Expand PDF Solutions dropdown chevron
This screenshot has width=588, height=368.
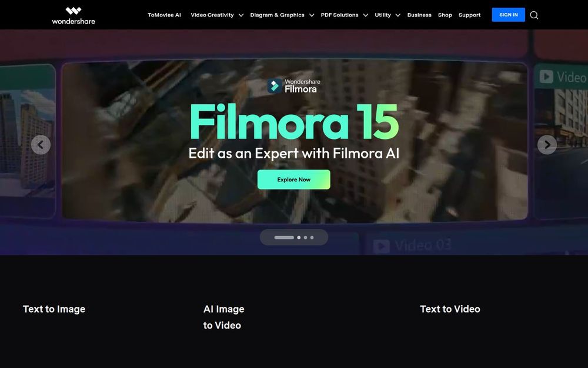(x=366, y=15)
